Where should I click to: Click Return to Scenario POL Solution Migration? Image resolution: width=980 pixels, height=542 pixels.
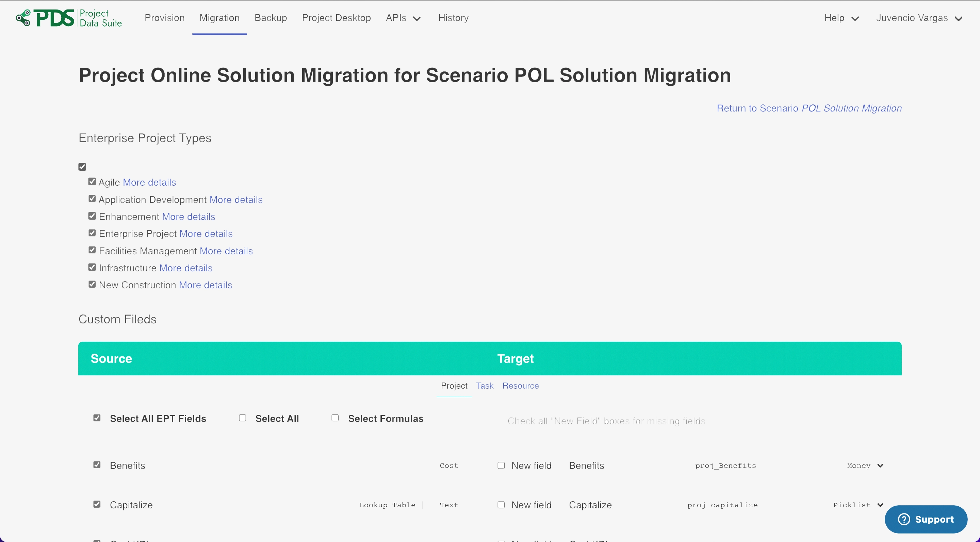809,108
